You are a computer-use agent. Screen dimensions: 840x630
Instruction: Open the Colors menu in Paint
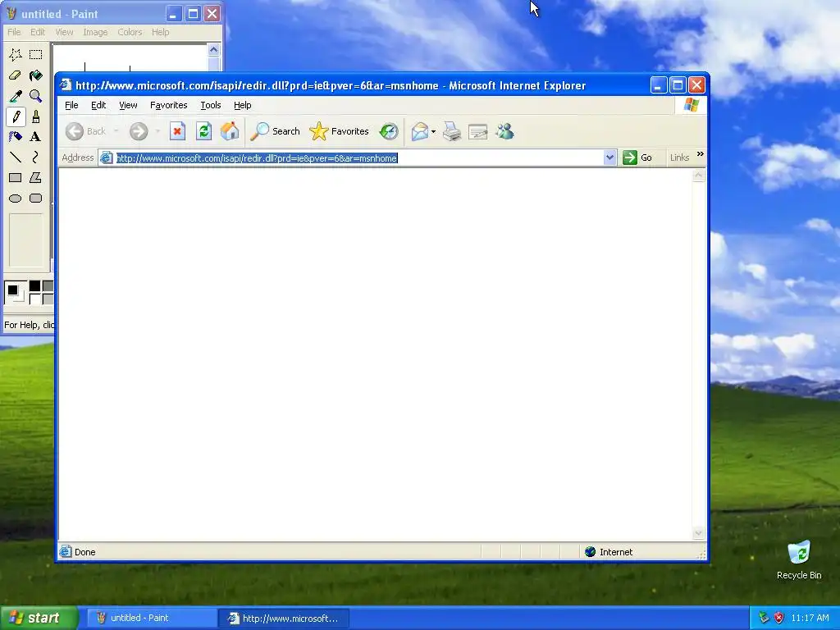(x=130, y=32)
